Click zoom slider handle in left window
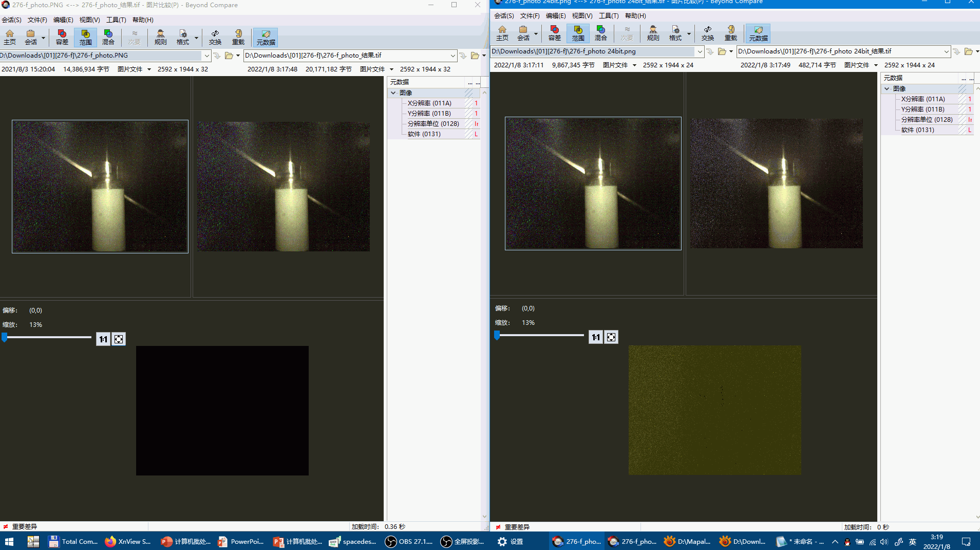The image size is (980, 550). pyautogui.click(x=5, y=337)
